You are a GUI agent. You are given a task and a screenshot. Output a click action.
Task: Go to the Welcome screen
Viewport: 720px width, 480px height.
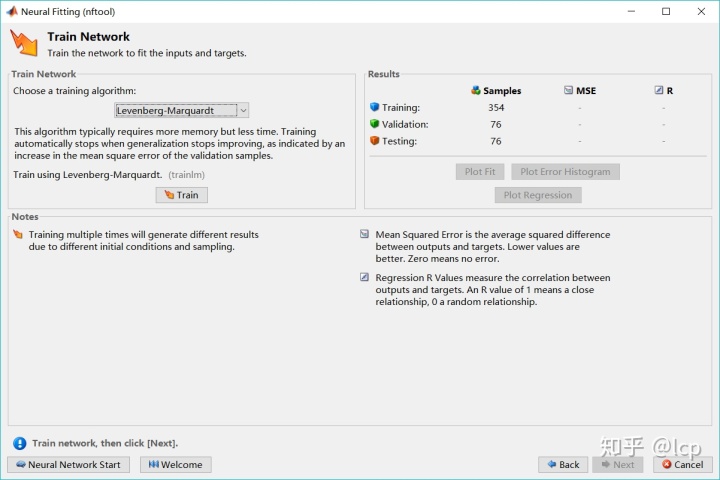click(175, 464)
